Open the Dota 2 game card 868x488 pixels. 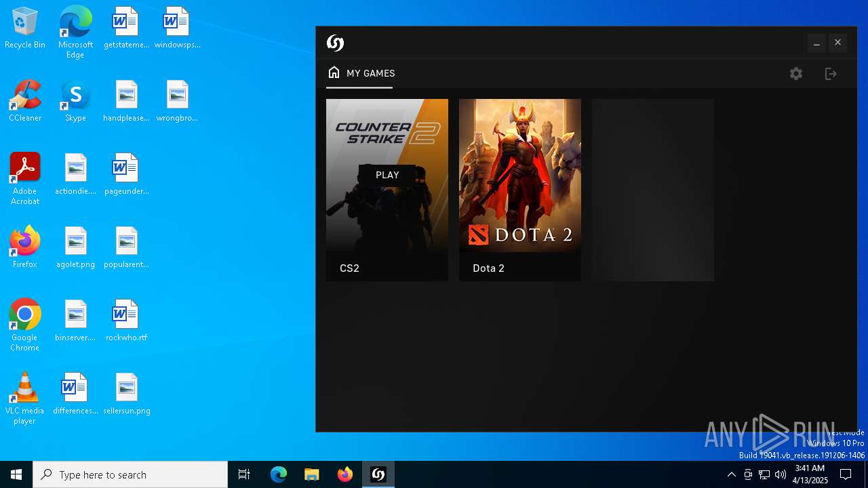point(520,190)
